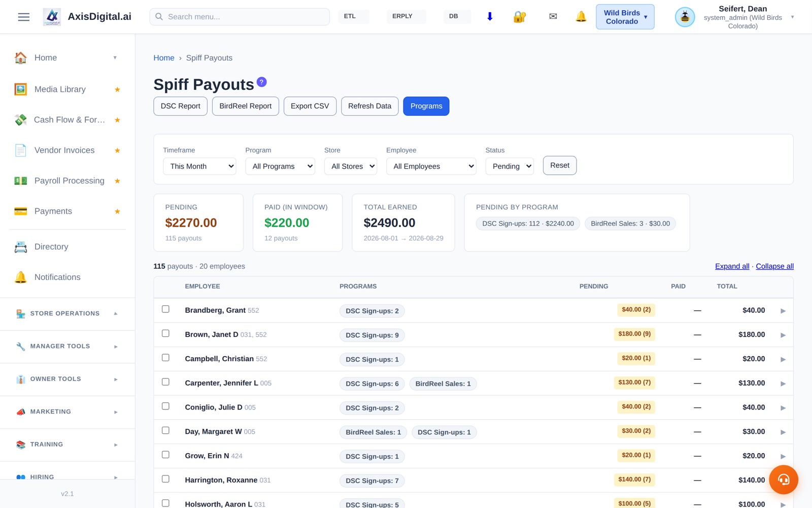Expand the Grow, Erin N row arrow
The image size is (812, 508).
(783, 456)
